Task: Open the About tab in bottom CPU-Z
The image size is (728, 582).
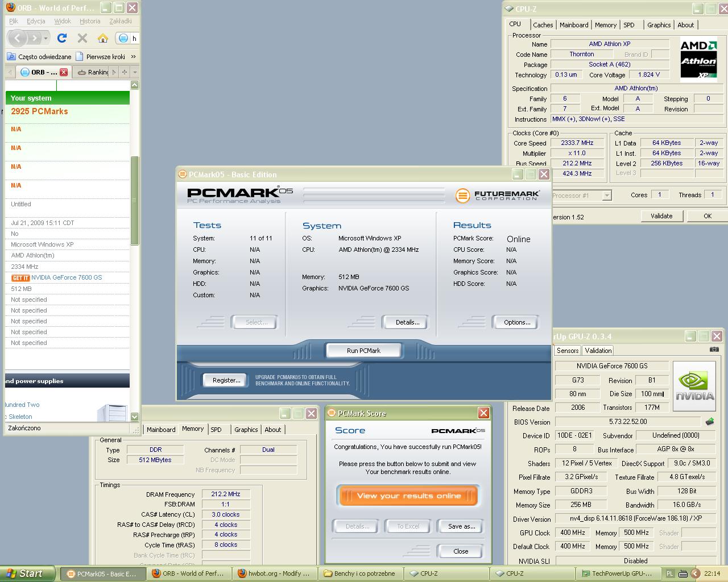Action: 273,430
